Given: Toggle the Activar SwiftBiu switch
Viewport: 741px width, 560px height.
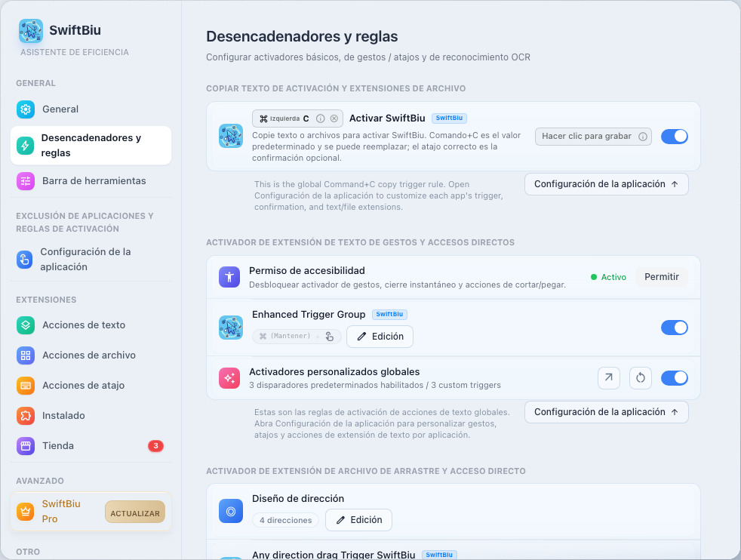Looking at the screenshot, I should 674,137.
